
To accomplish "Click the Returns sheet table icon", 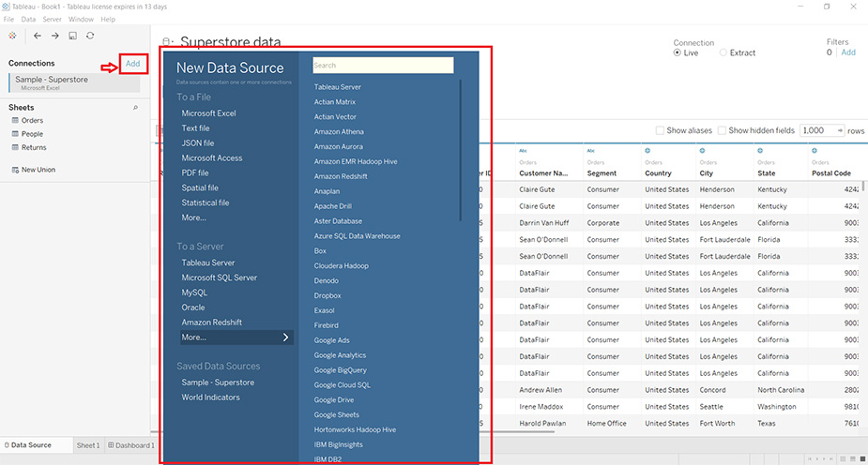I will point(16,147).
